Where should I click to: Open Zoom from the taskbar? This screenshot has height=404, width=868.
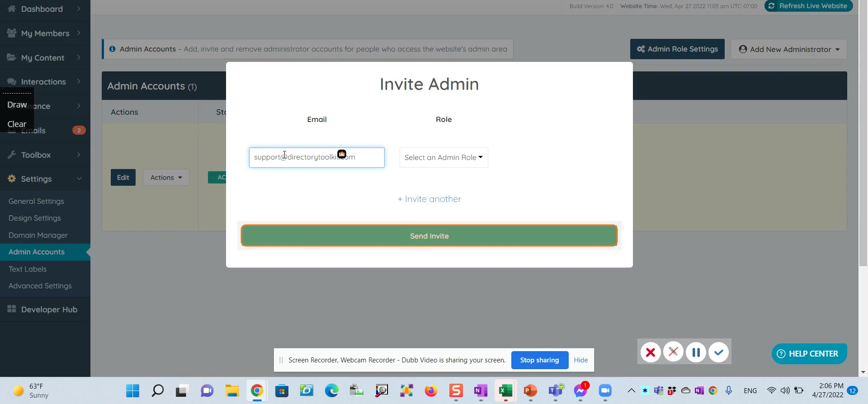(605, 390)
